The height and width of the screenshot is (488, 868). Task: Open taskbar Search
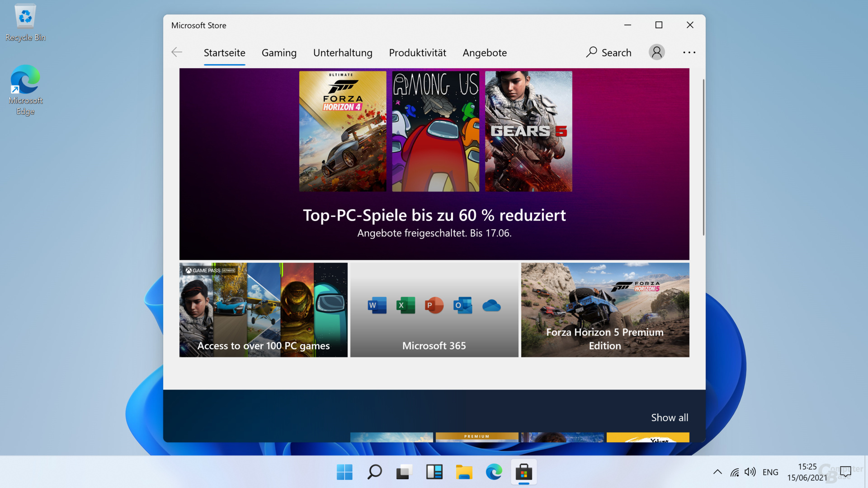pos(374,472)
